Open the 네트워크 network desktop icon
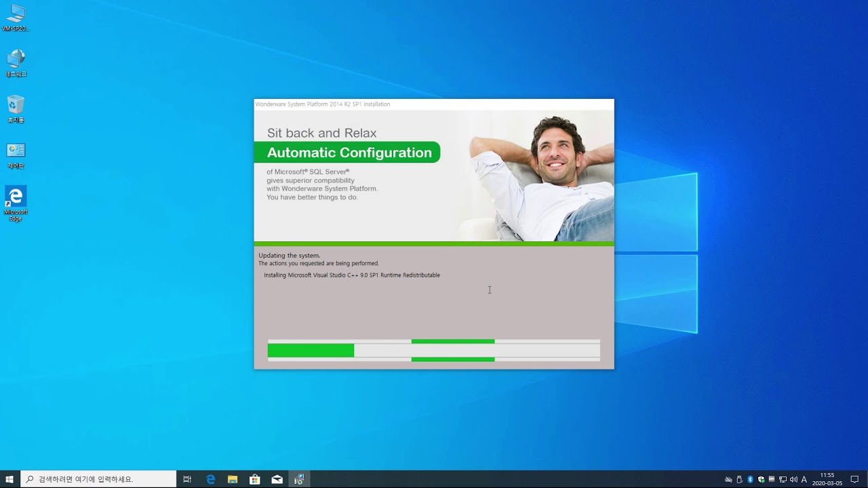Viewport: 868px width, 488px height. click(x=16, y=63)
